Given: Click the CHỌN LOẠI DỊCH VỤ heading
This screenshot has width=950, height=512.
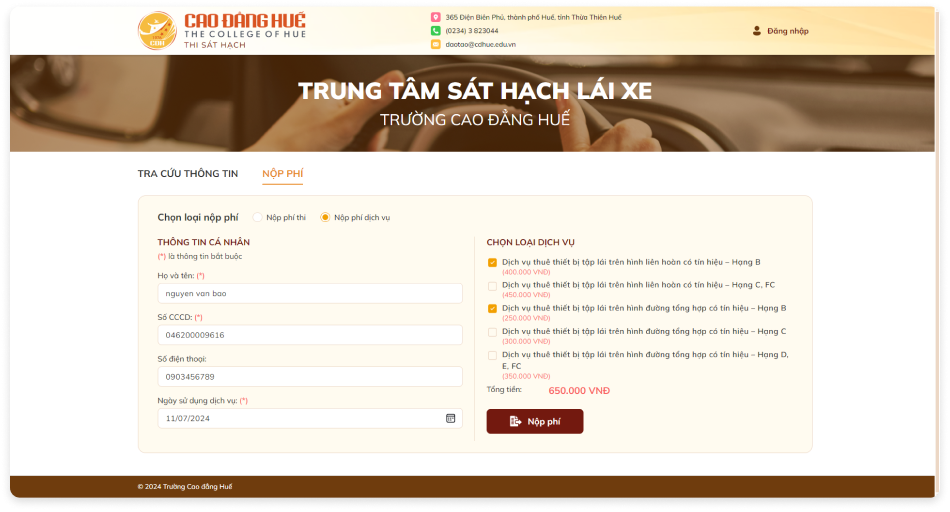Looking at the screenshot, I should coord(530,242).
